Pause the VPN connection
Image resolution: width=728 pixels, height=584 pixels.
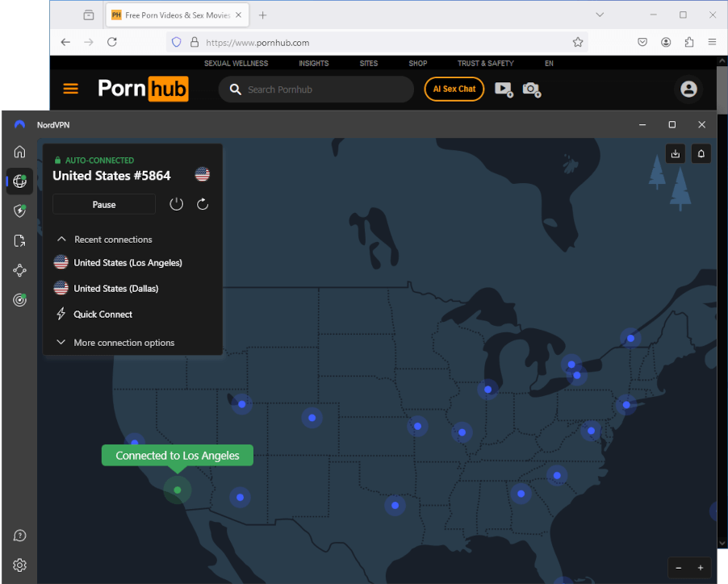coord(104,205)
